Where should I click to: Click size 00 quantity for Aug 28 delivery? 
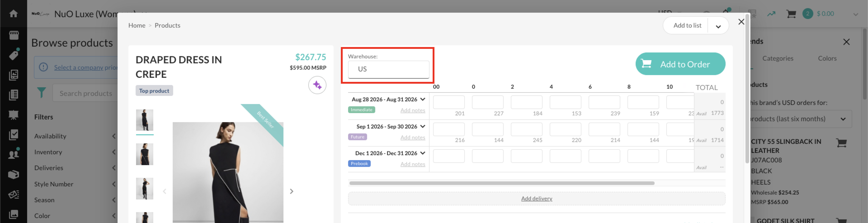point(448,102)
